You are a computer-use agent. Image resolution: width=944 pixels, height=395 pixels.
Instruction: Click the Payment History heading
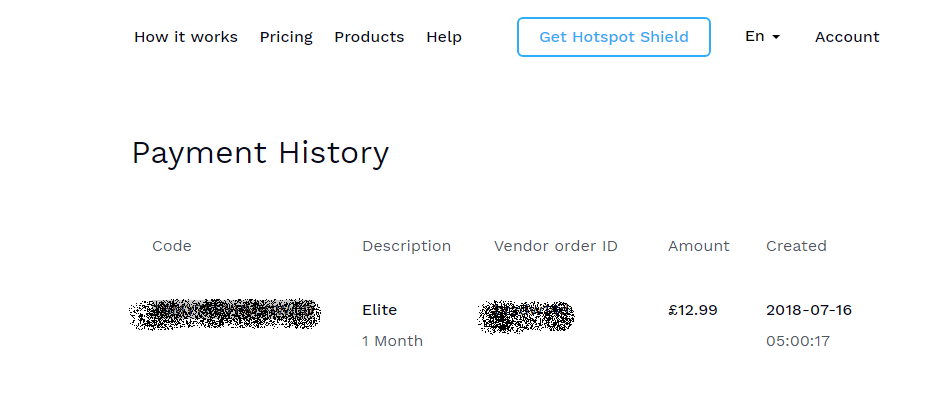260,153
